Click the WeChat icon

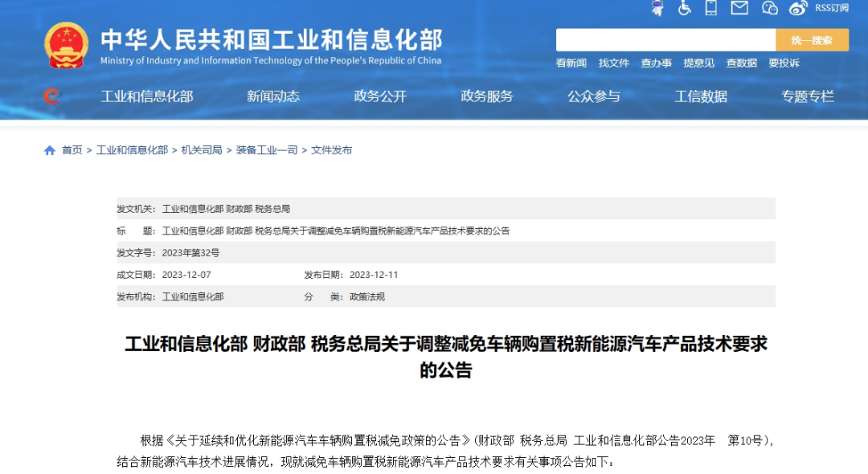click(769, 8)
